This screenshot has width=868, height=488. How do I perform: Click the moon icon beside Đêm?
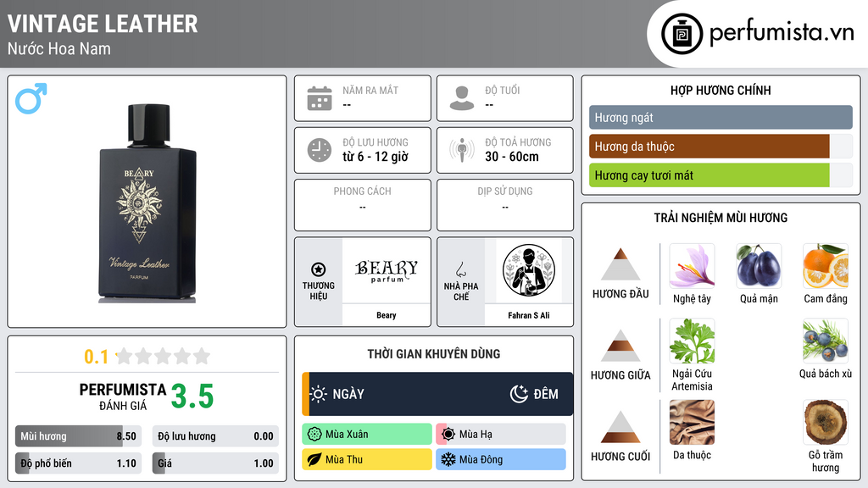(x=519, y=394)
